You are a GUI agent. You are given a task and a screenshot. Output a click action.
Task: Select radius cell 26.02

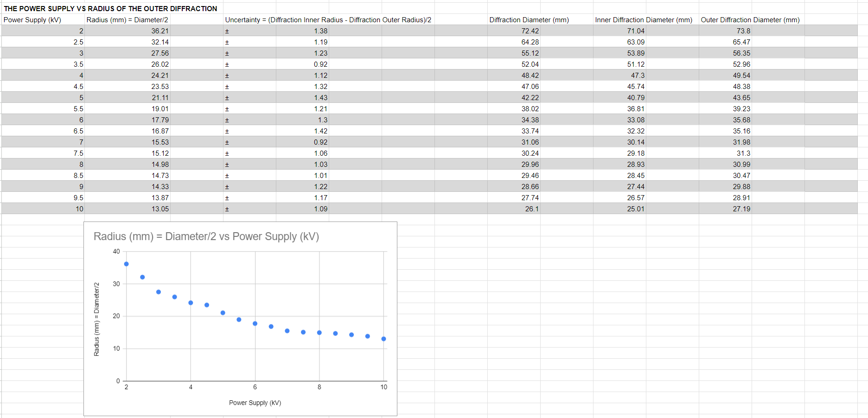point(160,64)
